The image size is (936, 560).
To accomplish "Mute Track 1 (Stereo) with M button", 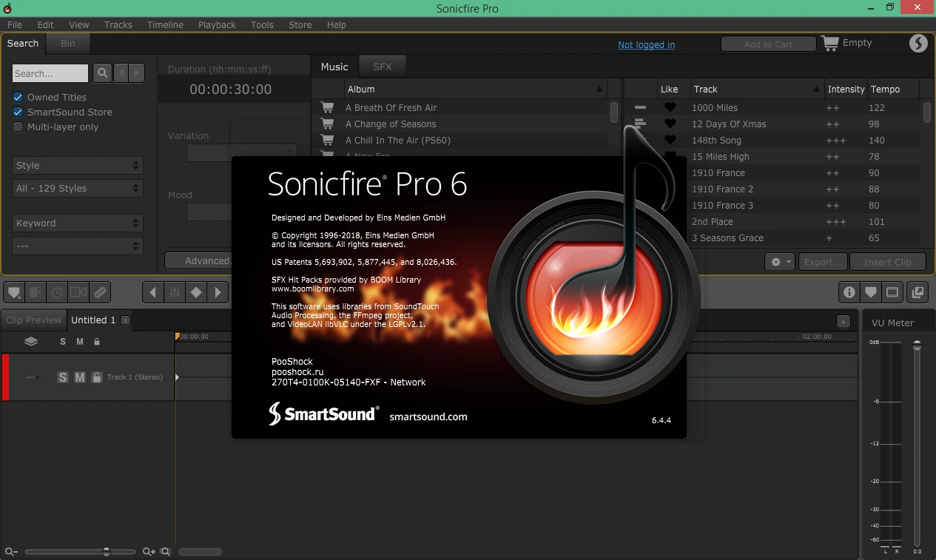I will 80,377.
